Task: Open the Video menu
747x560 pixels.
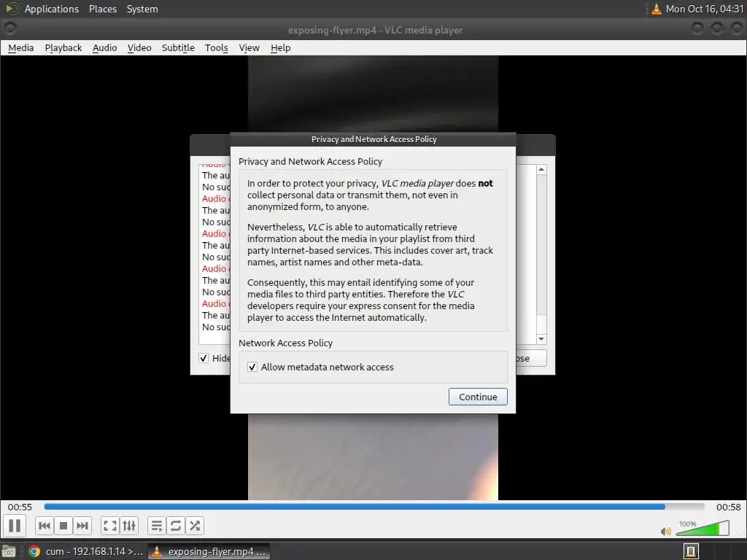Action: tap(139, 47)
